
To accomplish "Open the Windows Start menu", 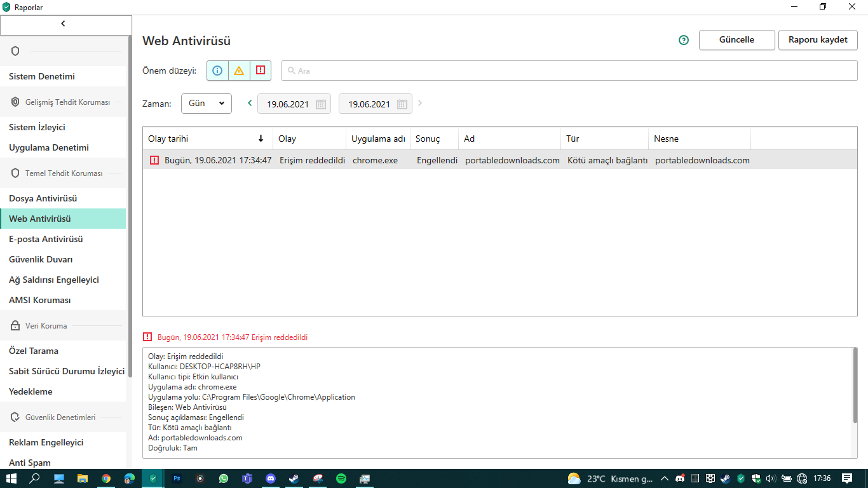I will point(11,478).
